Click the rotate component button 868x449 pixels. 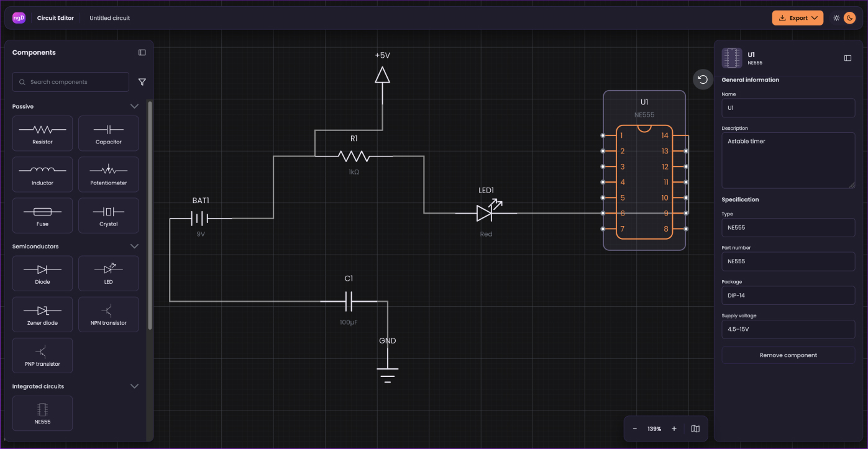[x=703, y=79]
